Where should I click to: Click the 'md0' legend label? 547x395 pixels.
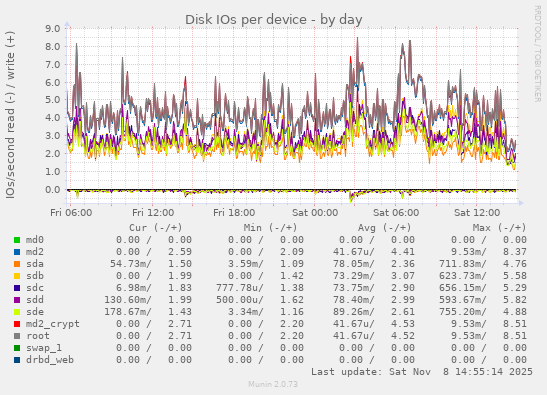click(x=35, y=240)
